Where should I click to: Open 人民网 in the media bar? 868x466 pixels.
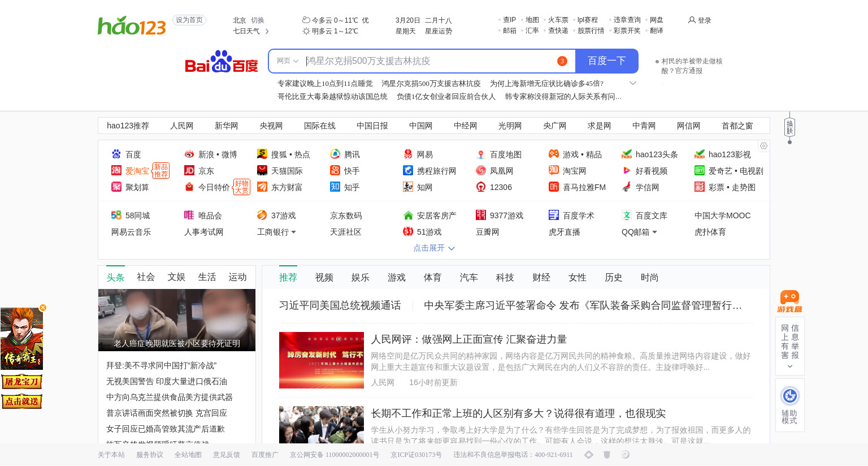click(182, 126)
